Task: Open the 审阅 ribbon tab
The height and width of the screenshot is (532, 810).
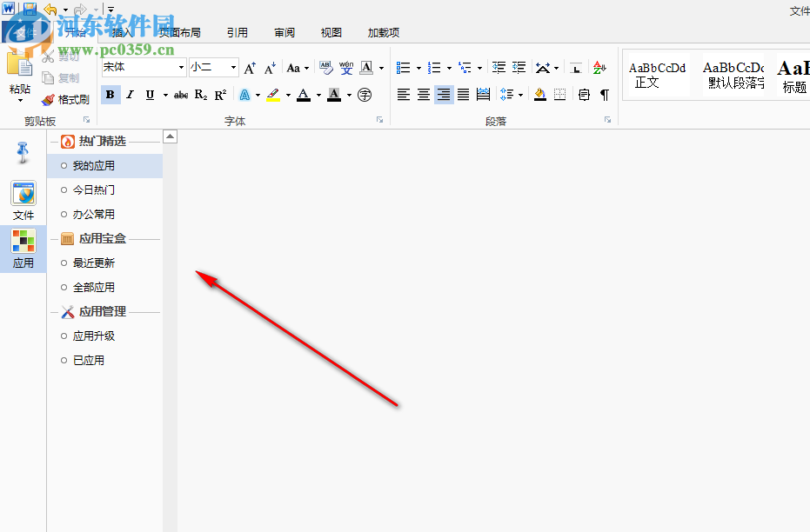Action: click(x=284, y=32)
